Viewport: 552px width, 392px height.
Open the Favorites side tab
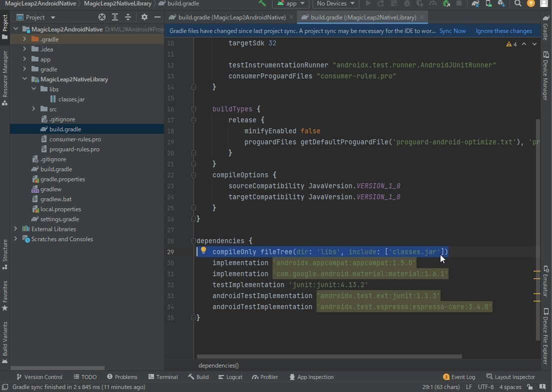(x=5, y=296)
